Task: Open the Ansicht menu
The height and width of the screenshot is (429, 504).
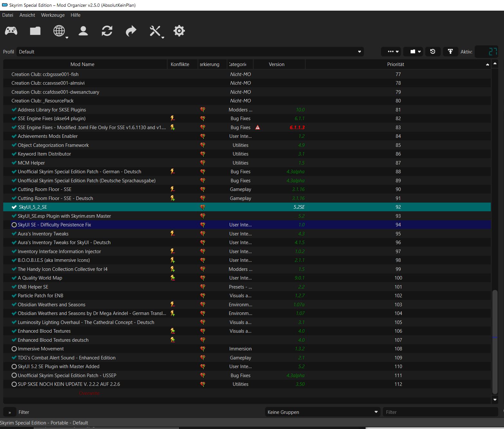Action: 27,15
